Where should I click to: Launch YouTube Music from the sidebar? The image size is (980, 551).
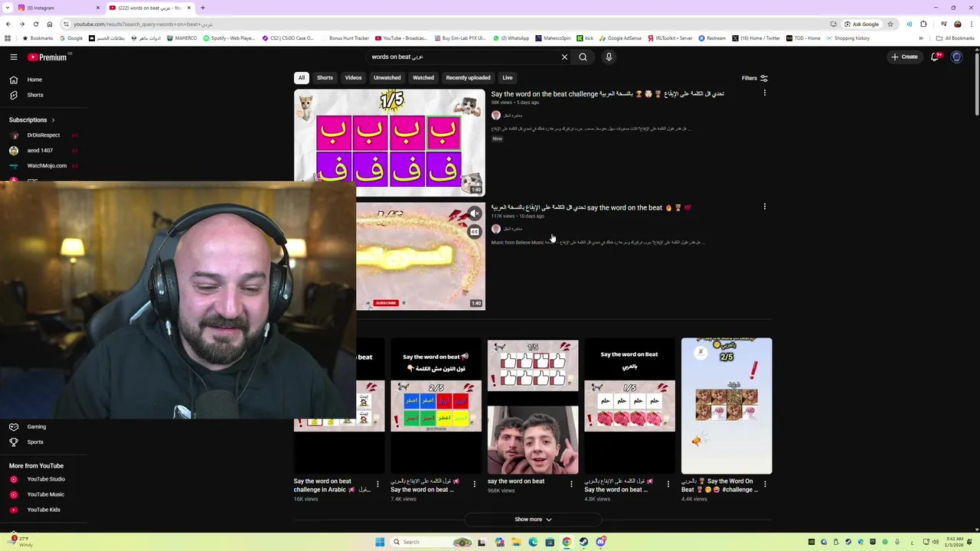tap(45, 494)
